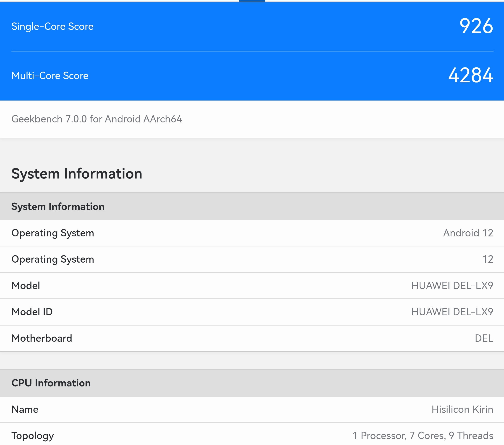
Task: Click the "Multi-Core Score" label
Action: pyautogui.click(x=50, y=75)
